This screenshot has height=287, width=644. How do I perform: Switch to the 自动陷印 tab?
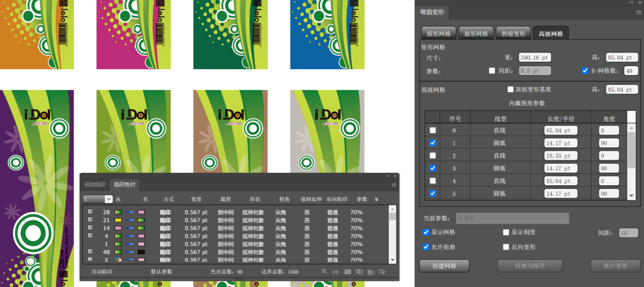point(95,185)
